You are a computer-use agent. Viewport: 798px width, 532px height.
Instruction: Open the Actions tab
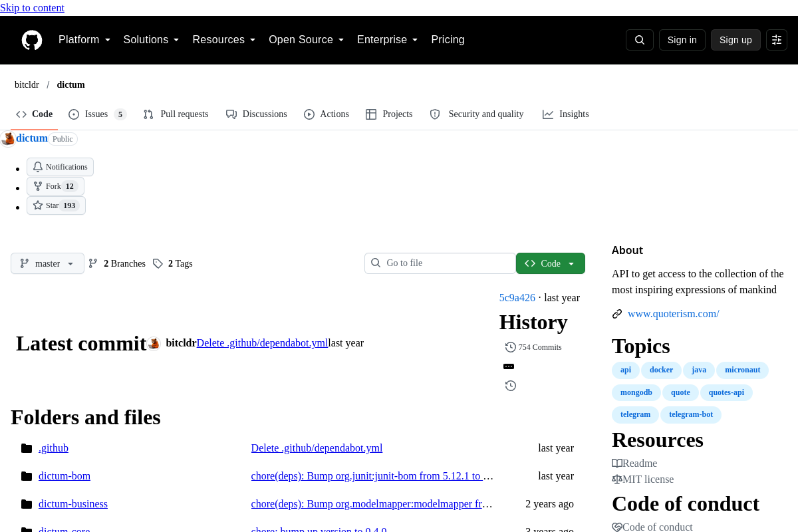[326, 114]
